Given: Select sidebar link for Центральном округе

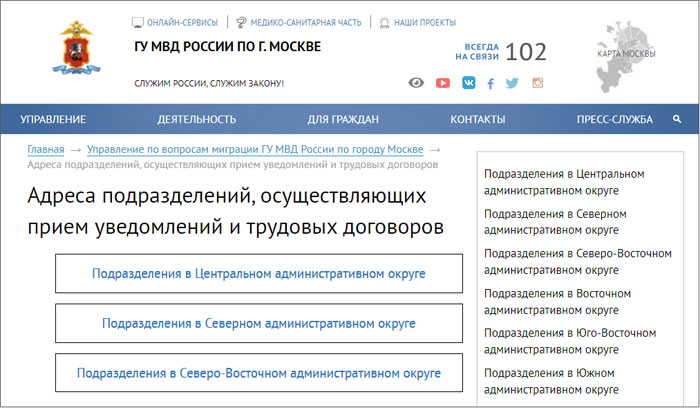Looking at the screenshot, I should (564, 182).
